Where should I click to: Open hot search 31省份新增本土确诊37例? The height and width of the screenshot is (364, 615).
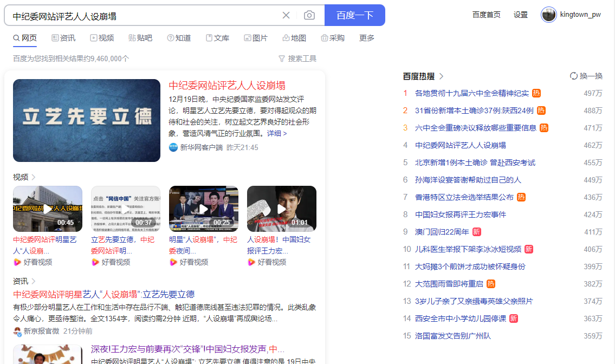(x=474, y=110)
